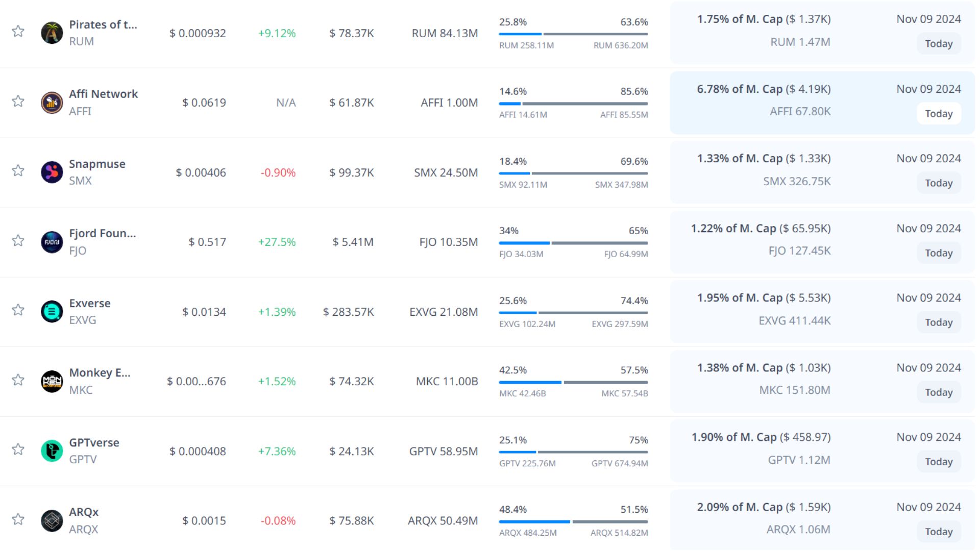Click the Fjord Foundry FJO logo
This screenshot has height=551, width=980.
pyautogui.click(x=52, y=242)
